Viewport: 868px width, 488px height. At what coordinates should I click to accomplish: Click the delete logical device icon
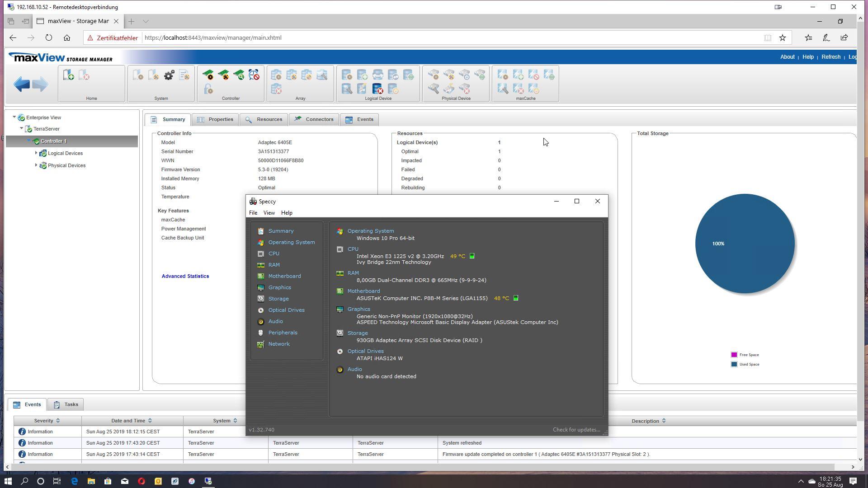pyautogui.click(x=377, y=89)
